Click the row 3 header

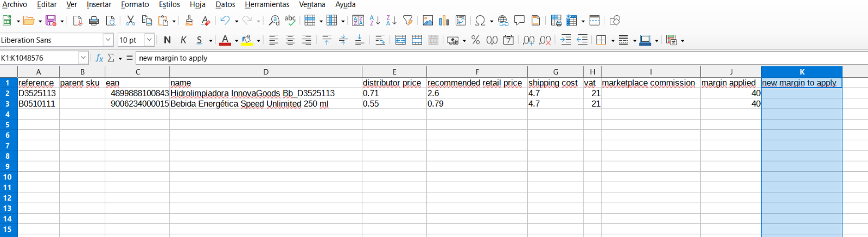(8, 104)
